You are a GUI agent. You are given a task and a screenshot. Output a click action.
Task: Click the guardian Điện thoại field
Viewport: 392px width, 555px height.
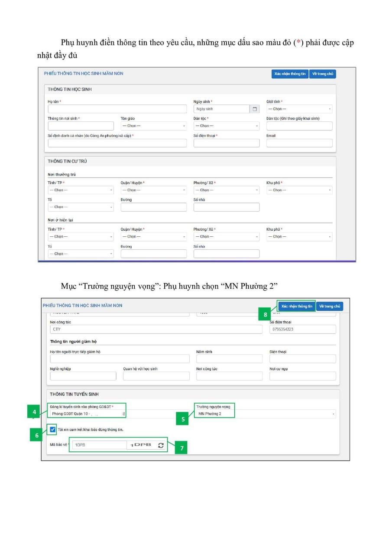pos(303,359)
